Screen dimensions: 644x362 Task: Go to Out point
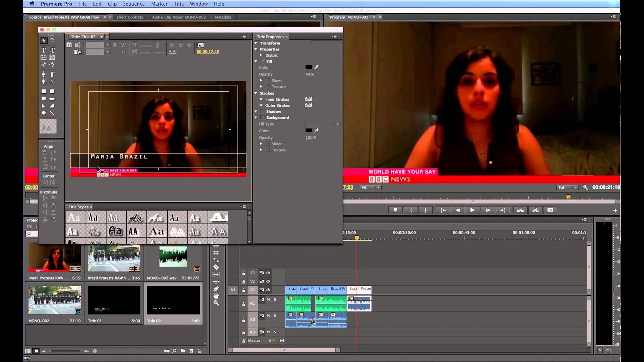(x=503, y=210)
